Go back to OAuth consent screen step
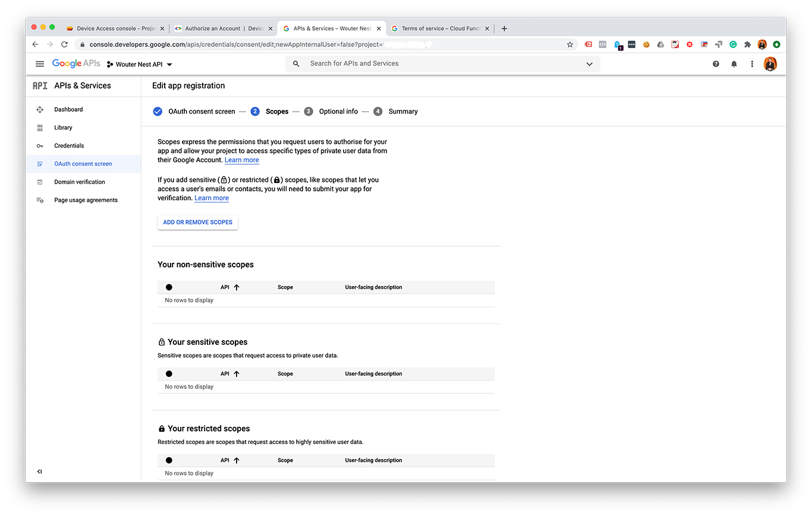This screenshot has height=516, width=812. pos(194,111)
